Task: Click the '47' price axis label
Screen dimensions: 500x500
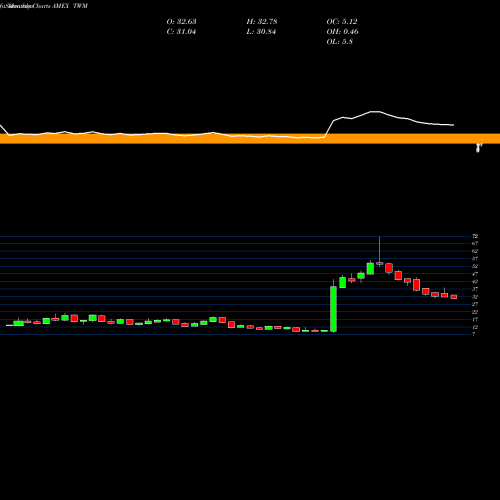Action: tap(475, 274)
